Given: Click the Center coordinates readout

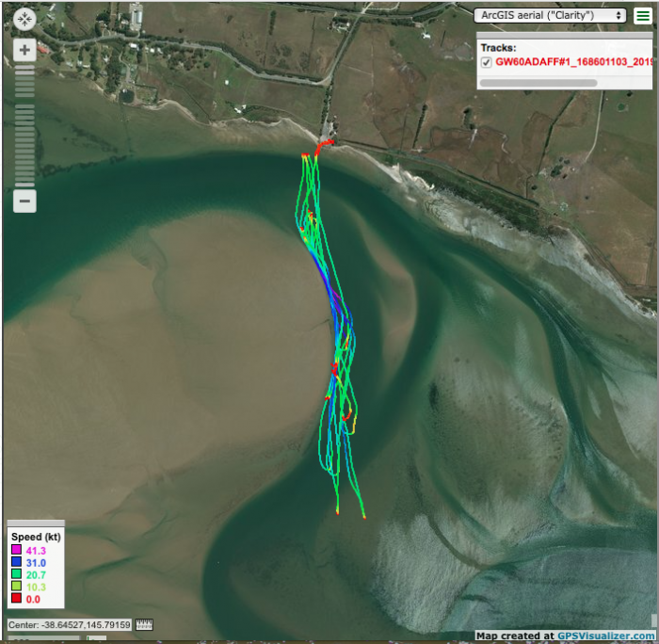Looking at the screenshot, I should click(x=69, y=624).
